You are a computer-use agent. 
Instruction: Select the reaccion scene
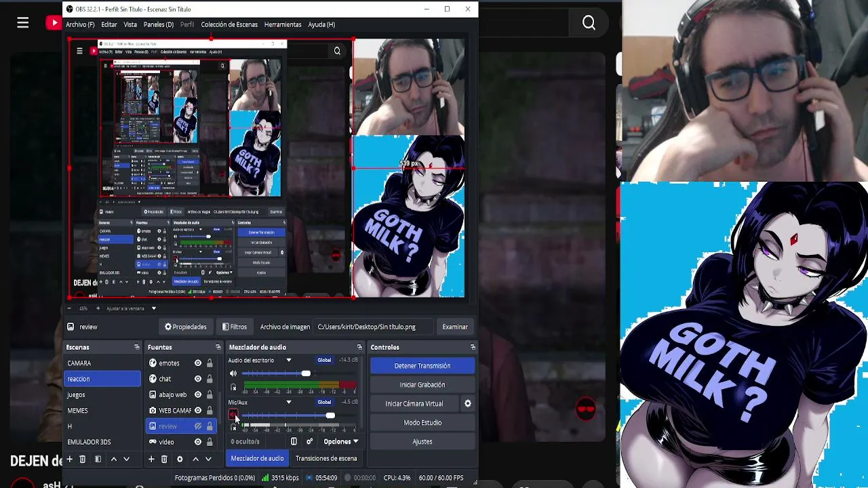[x=102, y=379]
